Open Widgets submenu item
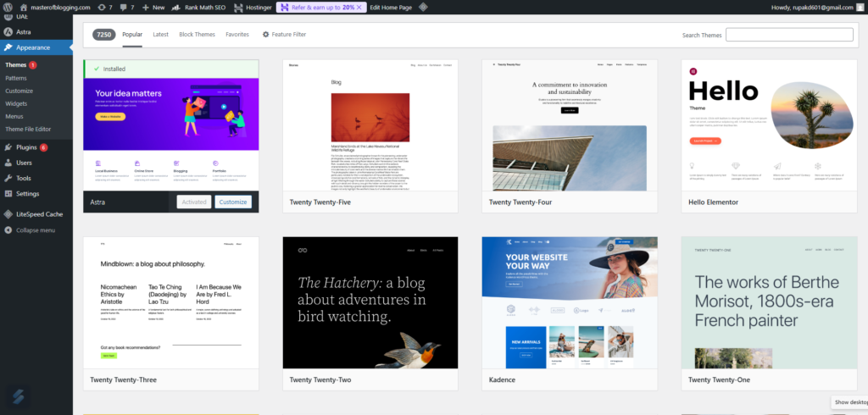Viewport: 868px width, 415px height. coord(16,103)
